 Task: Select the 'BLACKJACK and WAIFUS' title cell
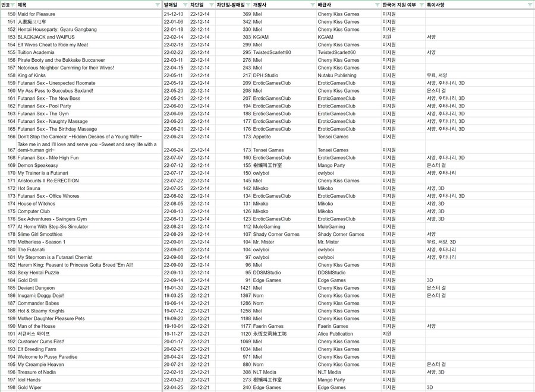pyautogui.click(x=89, y=37)
